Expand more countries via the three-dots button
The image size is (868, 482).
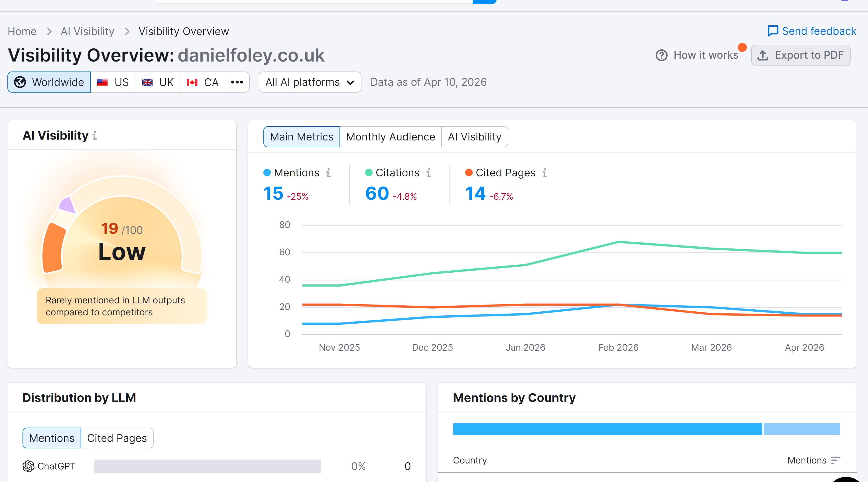(237, 82)
